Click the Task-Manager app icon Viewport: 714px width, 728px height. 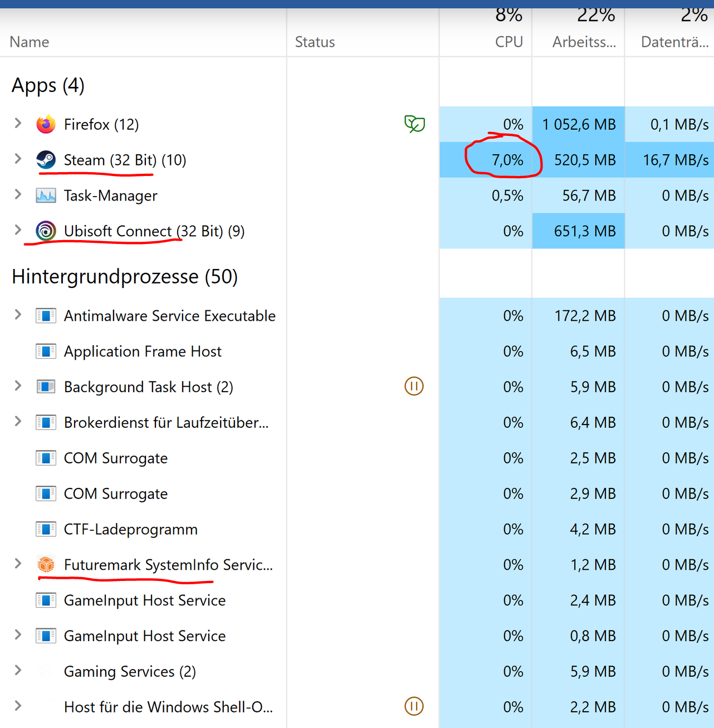(x=46, y=196)
